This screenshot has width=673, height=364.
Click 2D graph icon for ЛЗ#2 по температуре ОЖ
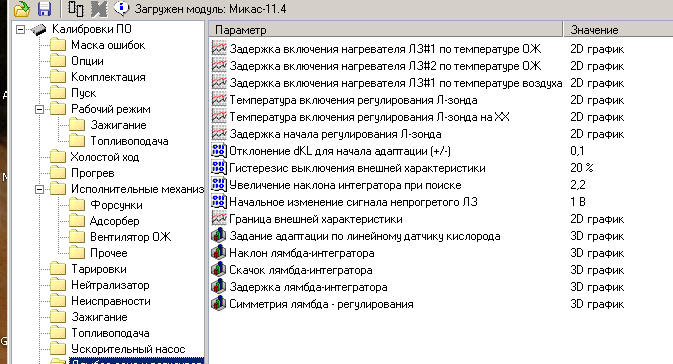coord(219,66)
